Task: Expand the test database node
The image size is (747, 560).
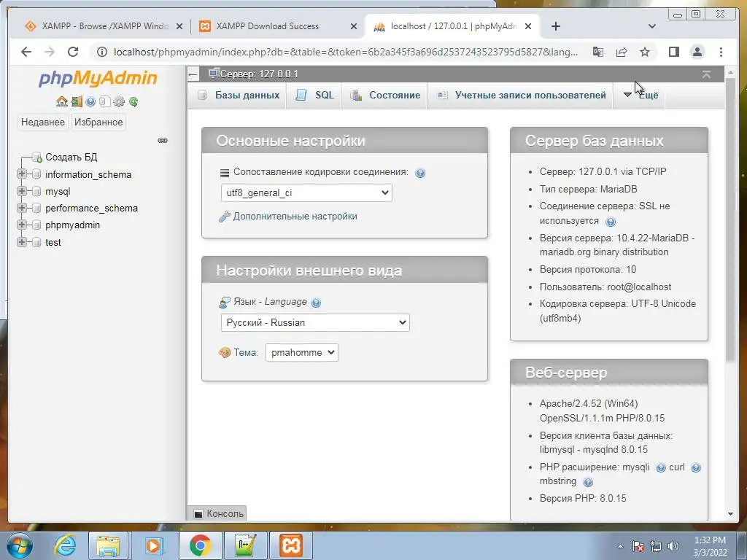Action: pos(21,242)
